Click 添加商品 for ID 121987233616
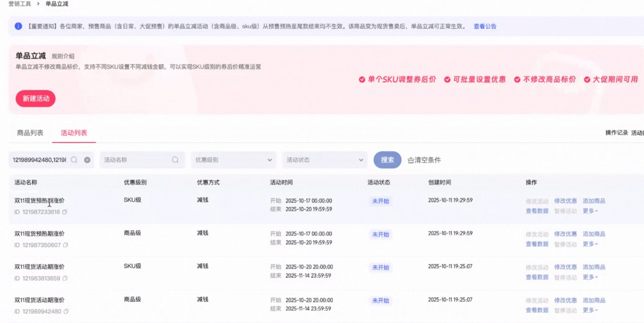The width and height of the screenshot is (644, 323). coord(594,201)
